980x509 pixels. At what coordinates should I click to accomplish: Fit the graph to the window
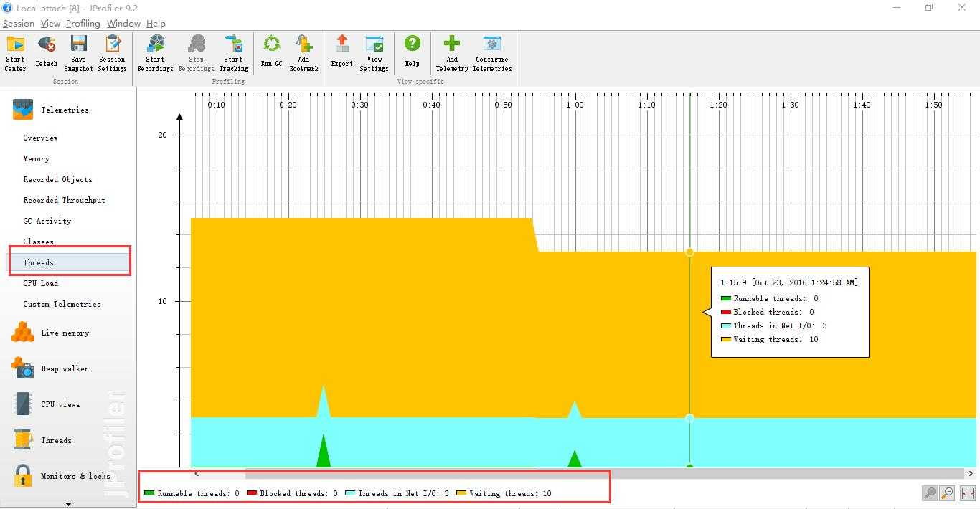coord(967,493)
